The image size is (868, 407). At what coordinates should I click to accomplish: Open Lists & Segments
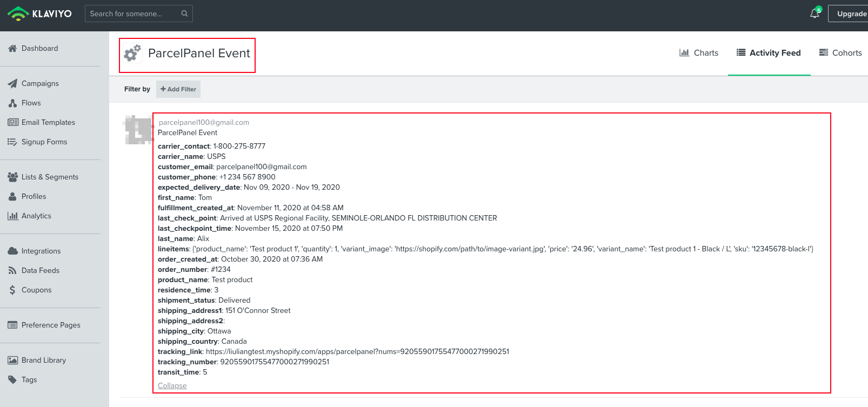coord(50,177)
